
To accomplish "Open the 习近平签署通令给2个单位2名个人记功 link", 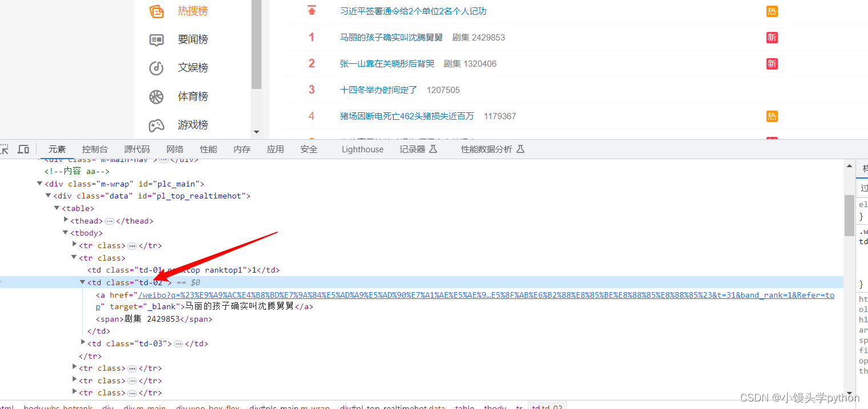I will 413,11.
